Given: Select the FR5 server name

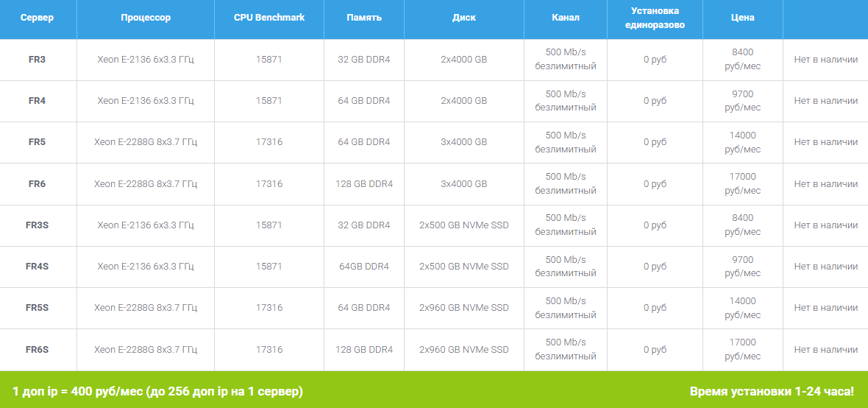Looking at the screenshot, I should click(37, 142).
